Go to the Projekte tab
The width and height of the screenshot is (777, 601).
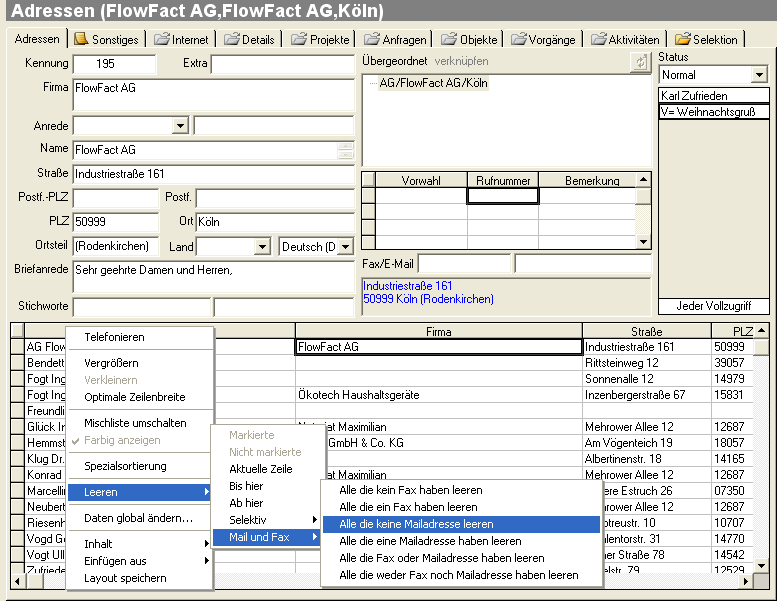click(321, 40)
